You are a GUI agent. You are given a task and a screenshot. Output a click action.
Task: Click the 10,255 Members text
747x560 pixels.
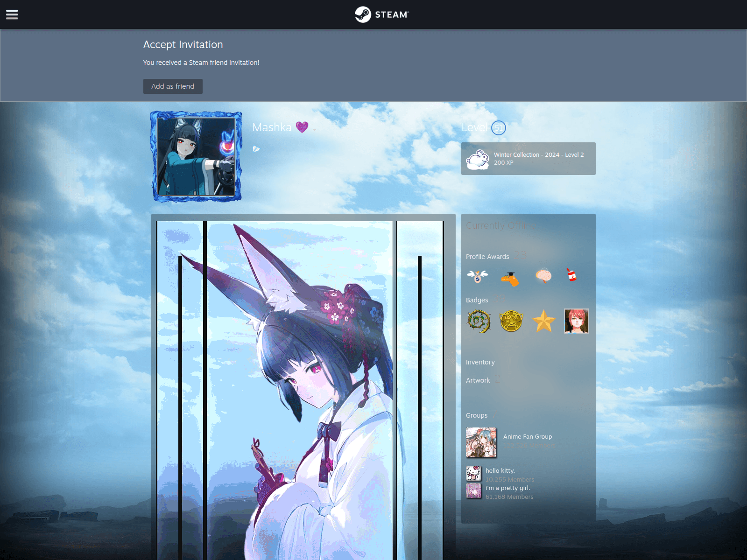point(510,480)
